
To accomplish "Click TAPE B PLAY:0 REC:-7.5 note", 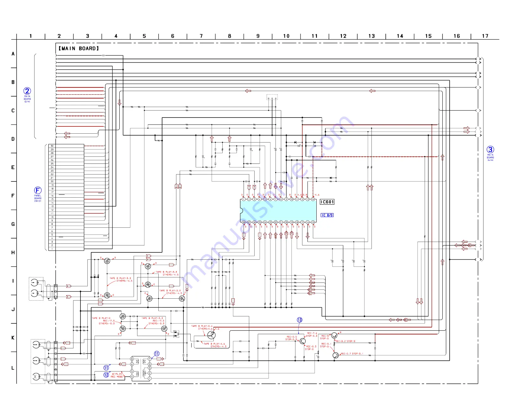I will coord(103,321).
